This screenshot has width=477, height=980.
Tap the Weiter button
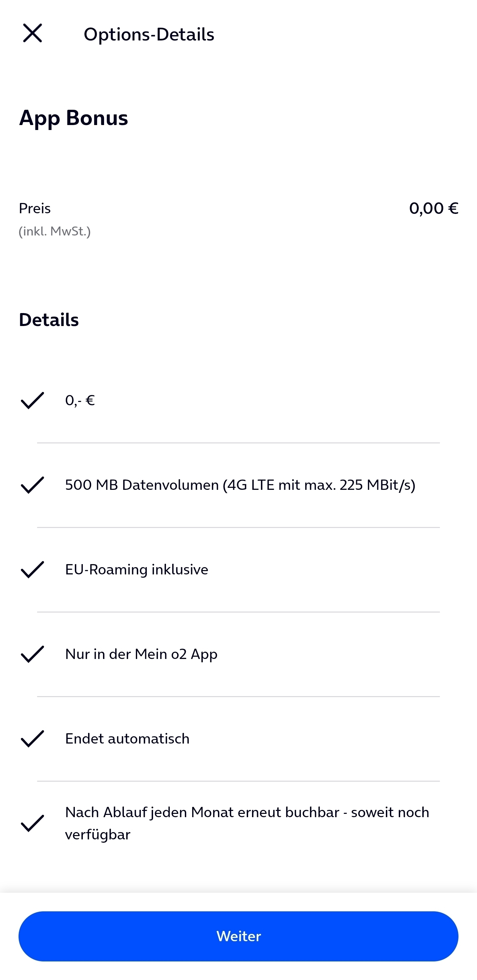click(238, 936)
